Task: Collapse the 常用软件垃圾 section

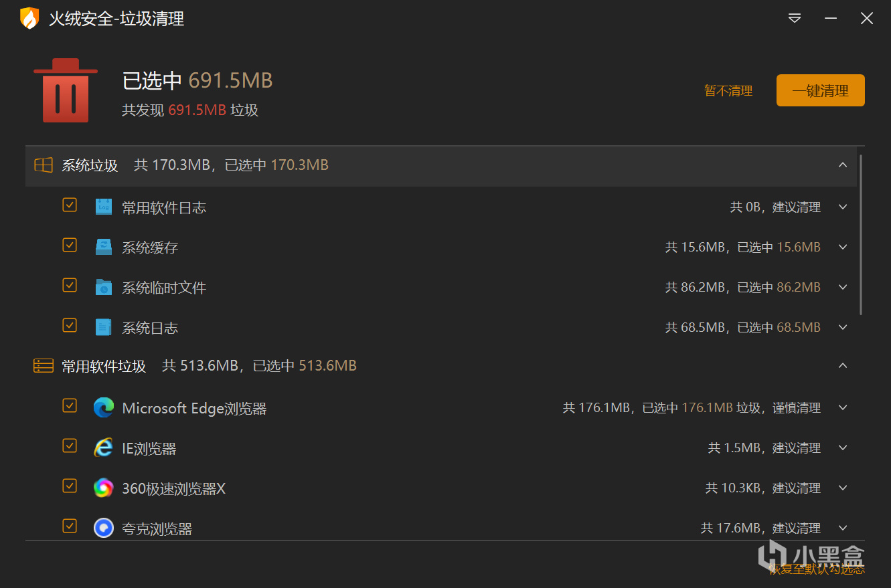Action: point(843,366)
